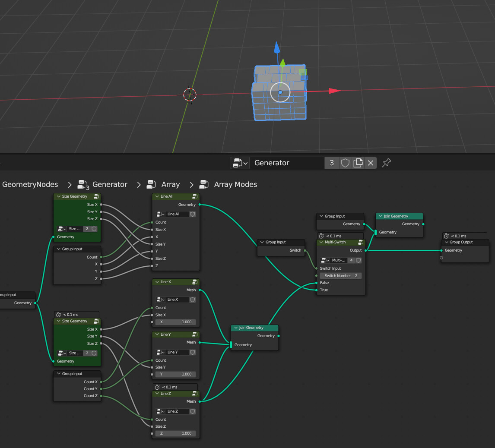Select Array Modes in breadcrumb path

pos(235,184)
